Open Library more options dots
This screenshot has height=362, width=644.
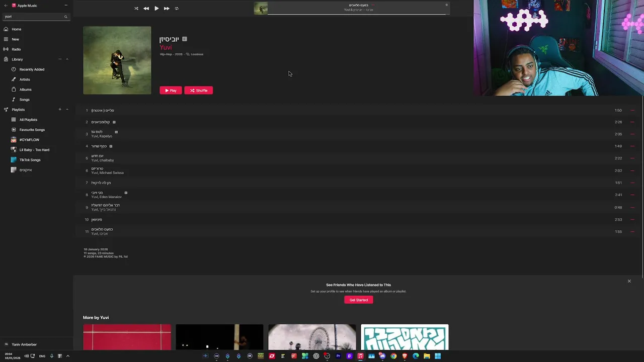60,59
